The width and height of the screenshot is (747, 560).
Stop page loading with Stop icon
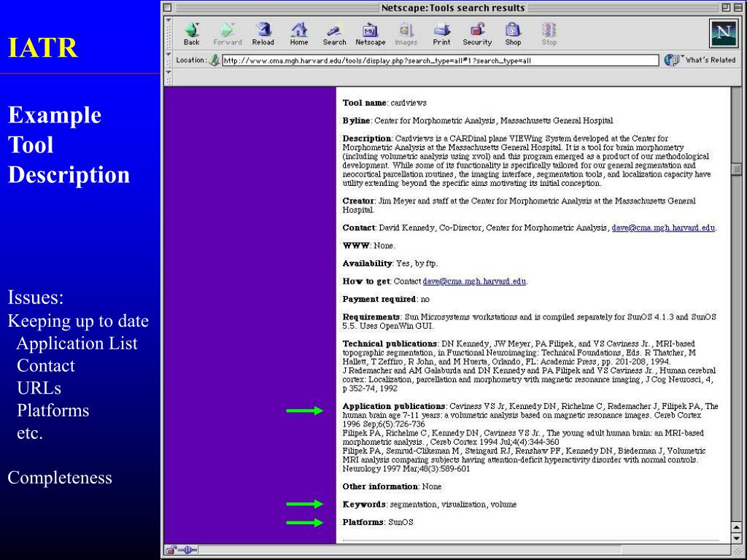pos(549,34)
